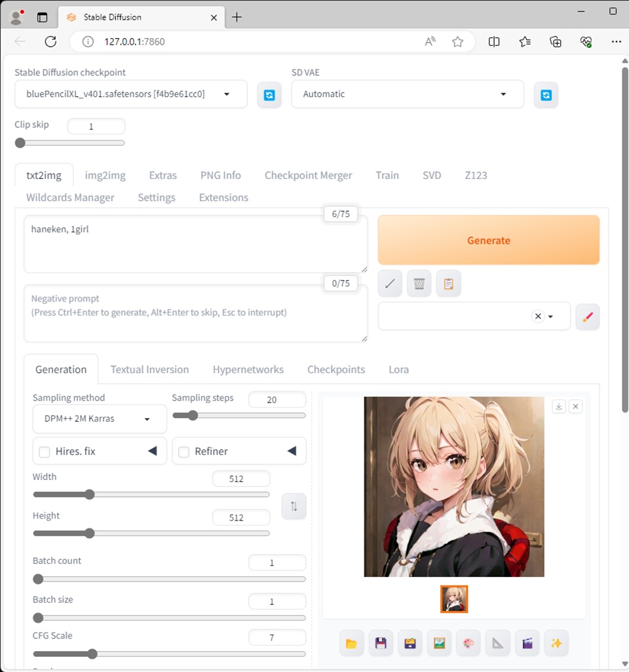Select the generated image thumbnail
The height and width of the screenshot is (672, 629).
pos(454,599)
